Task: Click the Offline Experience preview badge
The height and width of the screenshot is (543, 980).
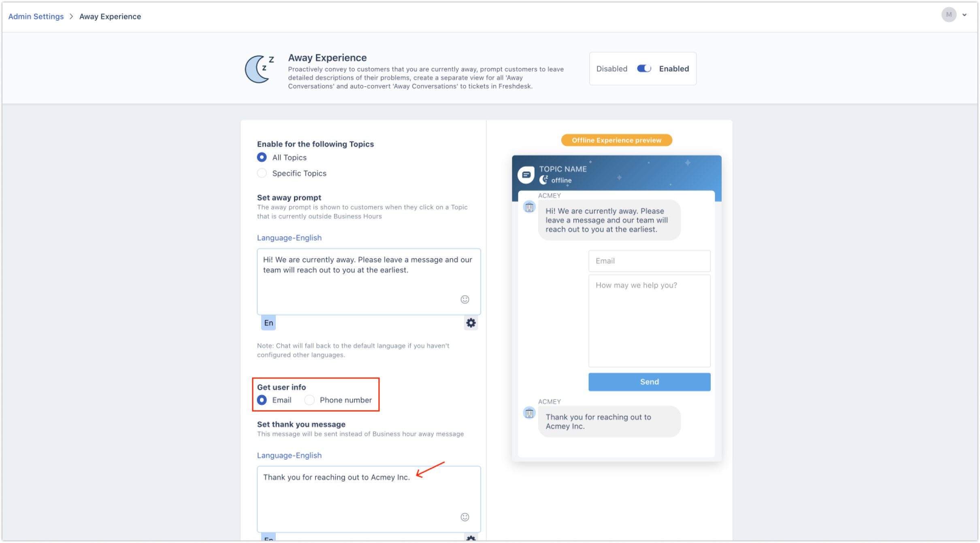Action: (616, 140)
